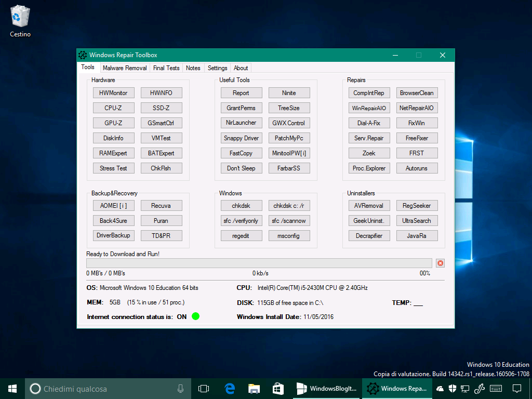532x399 pixels.
Task: Launch HWMonitor
Action: click(113, 93)
